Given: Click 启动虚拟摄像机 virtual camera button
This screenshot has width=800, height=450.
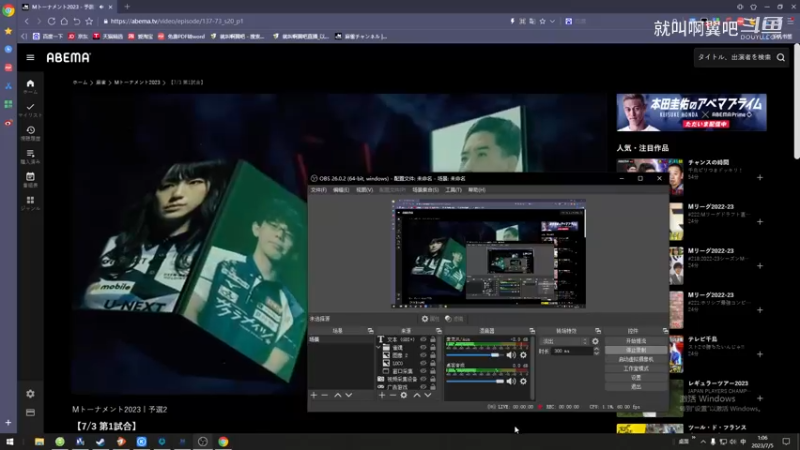Looking at the screenshot, I should (x=636, y=359).
